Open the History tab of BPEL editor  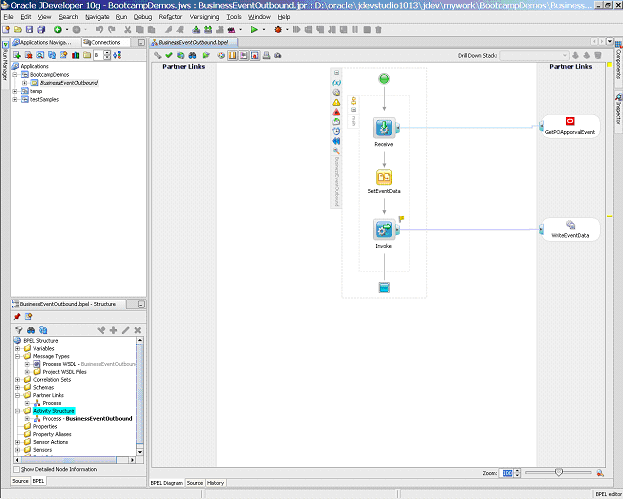pos(215,483)
